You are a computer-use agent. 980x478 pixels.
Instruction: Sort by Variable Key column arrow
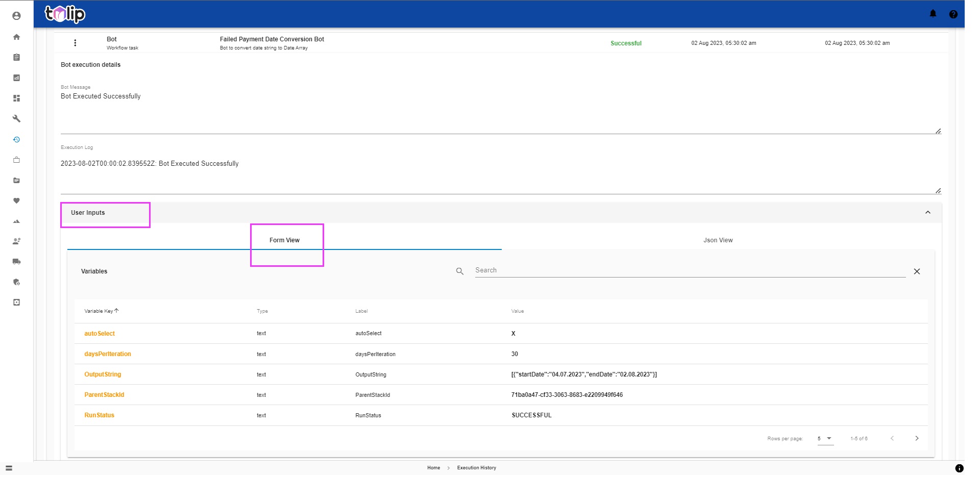(x=116, y=310)
